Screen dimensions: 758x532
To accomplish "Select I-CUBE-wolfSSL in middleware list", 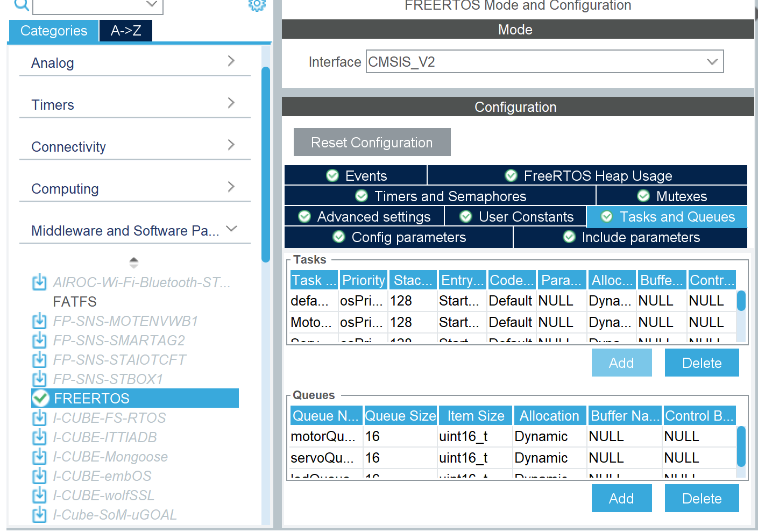I will click(x=103, y=495).
